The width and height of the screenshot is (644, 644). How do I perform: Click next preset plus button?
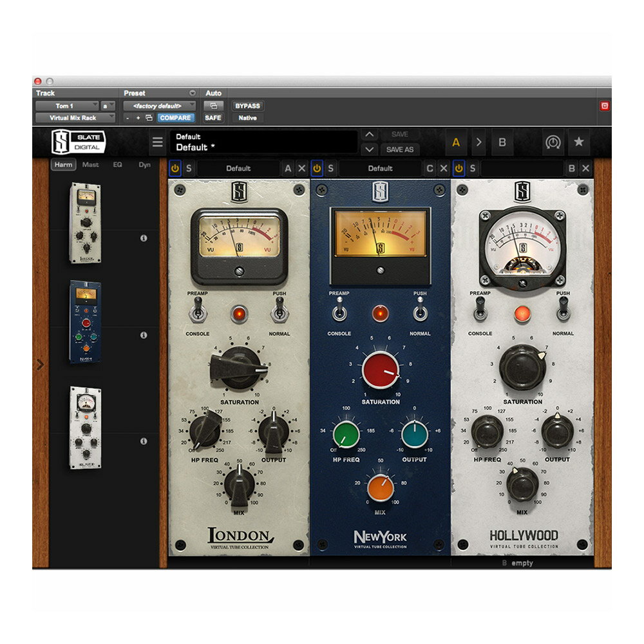(138, 118)
